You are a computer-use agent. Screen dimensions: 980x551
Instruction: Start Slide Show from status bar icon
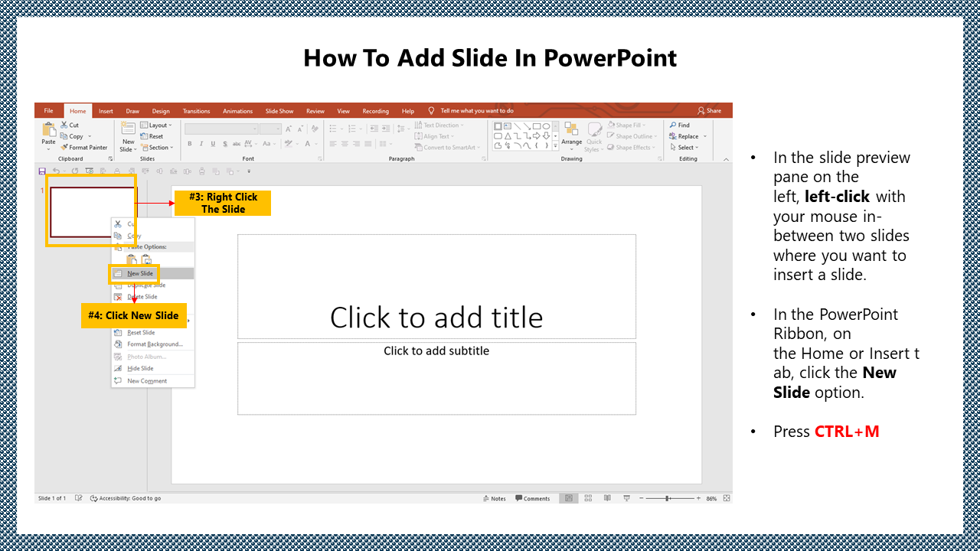pos(626,498)
